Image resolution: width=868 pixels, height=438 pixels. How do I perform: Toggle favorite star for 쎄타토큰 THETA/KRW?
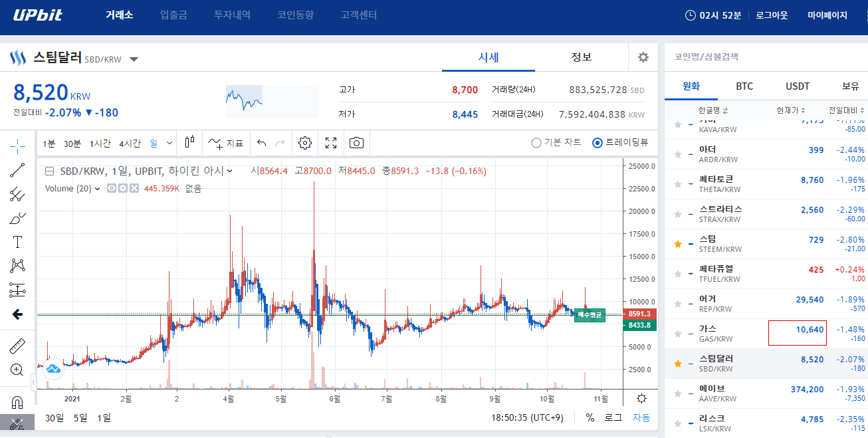[678, 184]
